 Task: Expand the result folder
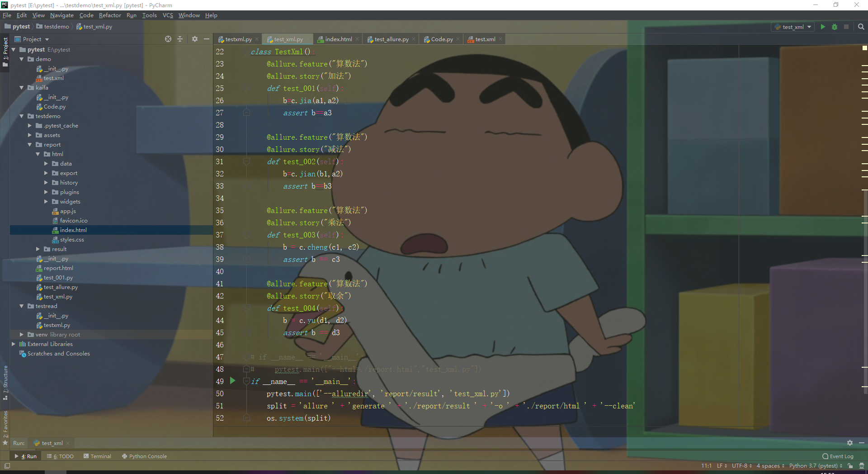pos(38,249)
